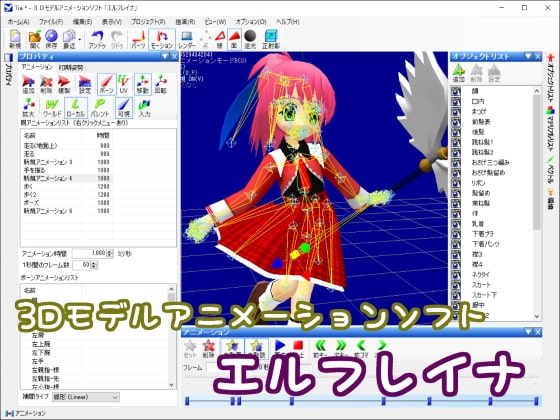Viewport: 560px width, 420px height.
Task: Open the オプション(O) menu
Action: tap(251, 22)
